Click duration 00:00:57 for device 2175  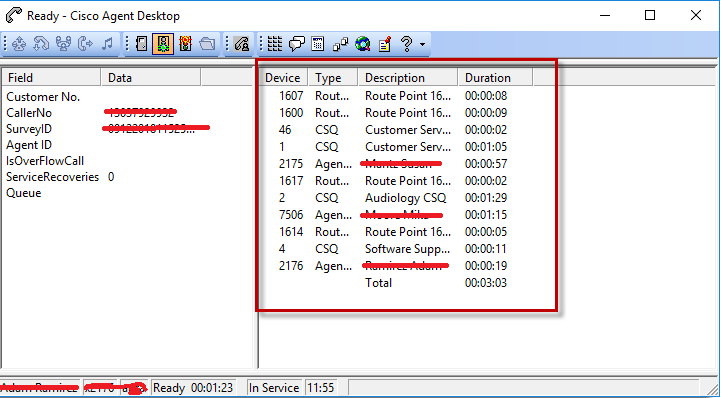pyautogui.click(x=486, y=164)
